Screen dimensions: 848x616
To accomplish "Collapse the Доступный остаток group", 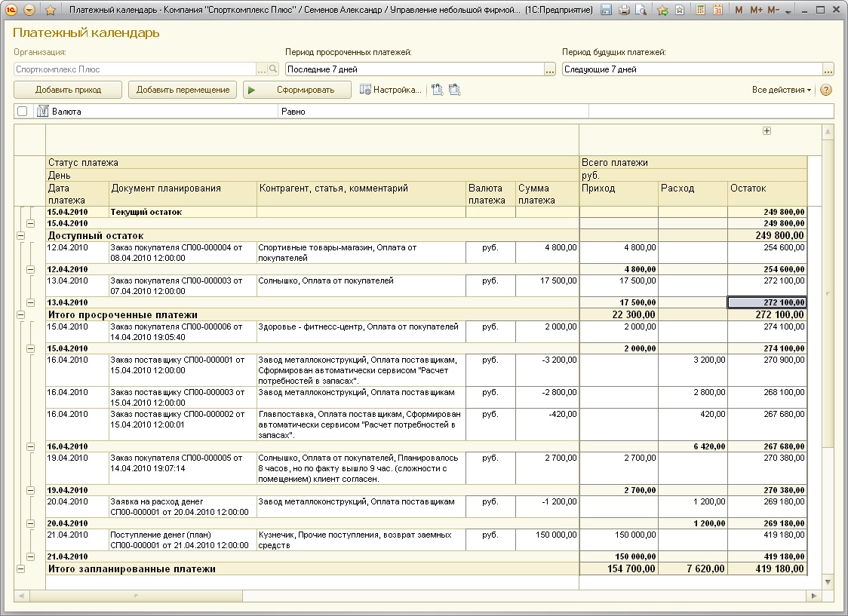I will coord(20,235).
